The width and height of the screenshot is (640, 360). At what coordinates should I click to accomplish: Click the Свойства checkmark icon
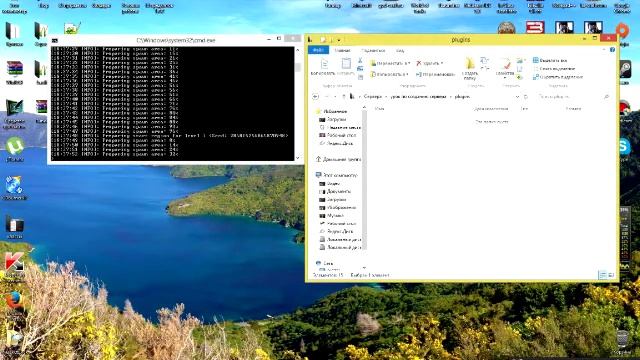pyautogui.click(x=505, y=68)
